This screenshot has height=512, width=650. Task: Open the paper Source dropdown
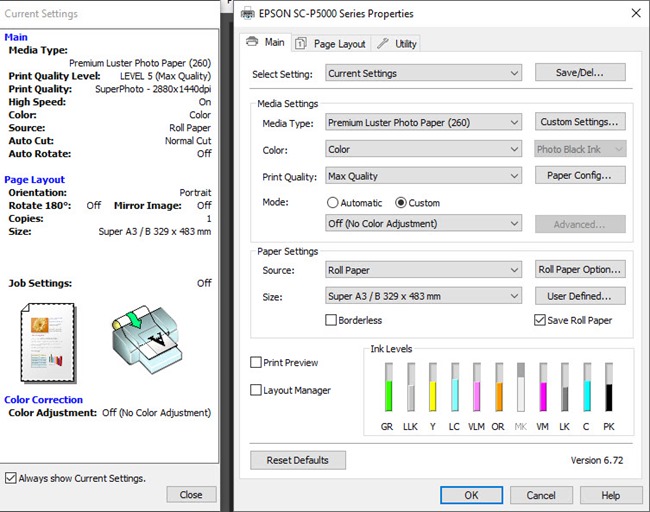click(423, 270)
